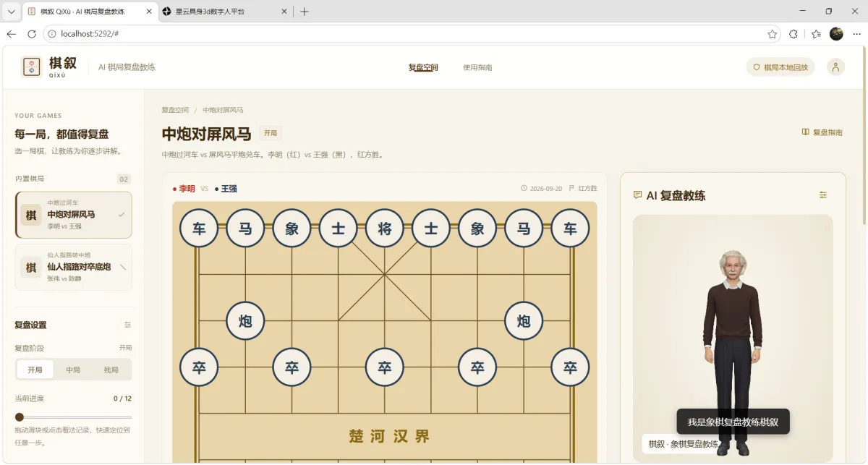Viewport: 868px width, 465px height.
Task: Click 复盘空间 in the breadcrumb
Action: (175, 110)
